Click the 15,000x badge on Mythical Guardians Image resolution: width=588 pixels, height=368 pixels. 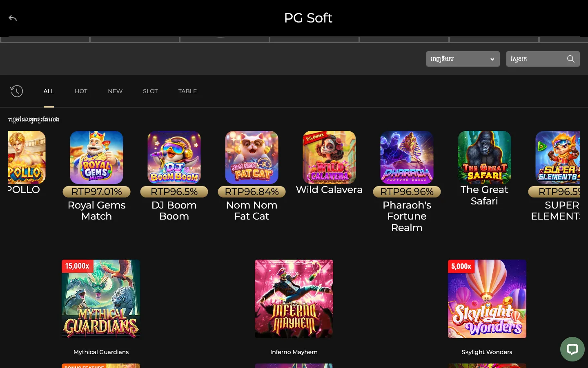click(77, 266)
